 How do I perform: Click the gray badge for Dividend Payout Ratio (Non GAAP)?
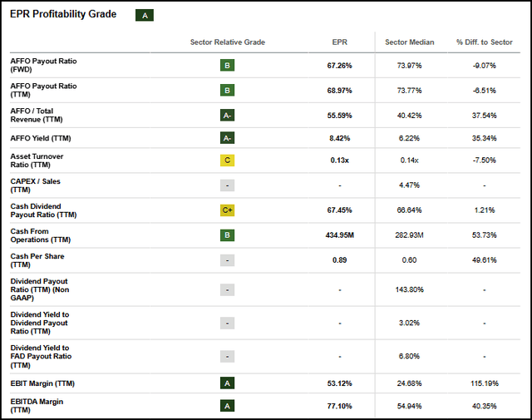tap(227, 290)
